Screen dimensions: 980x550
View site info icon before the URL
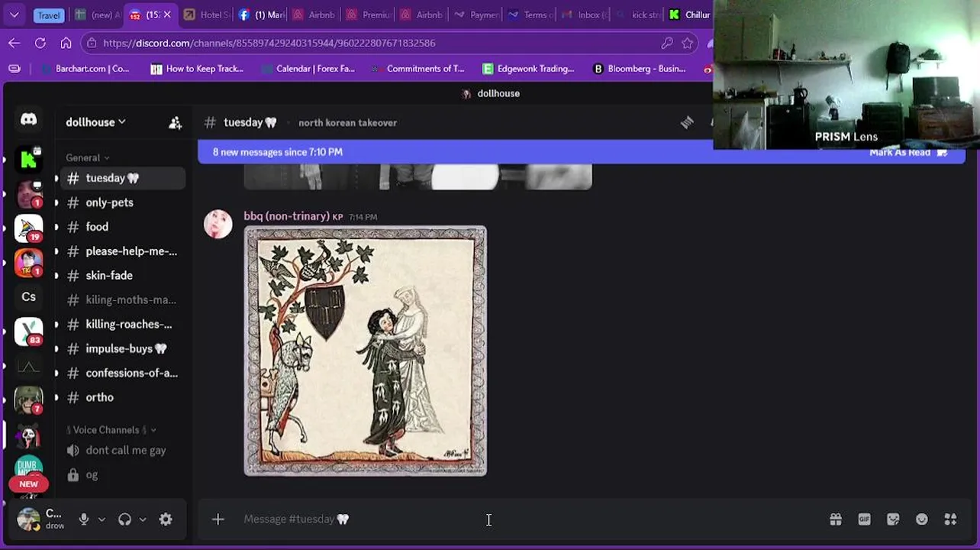(x=92, y=43)
